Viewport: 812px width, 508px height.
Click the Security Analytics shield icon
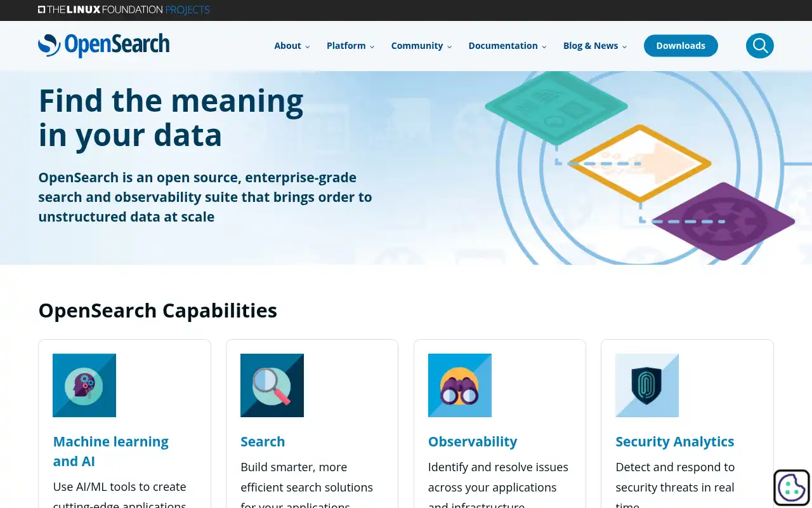[647, 385]
